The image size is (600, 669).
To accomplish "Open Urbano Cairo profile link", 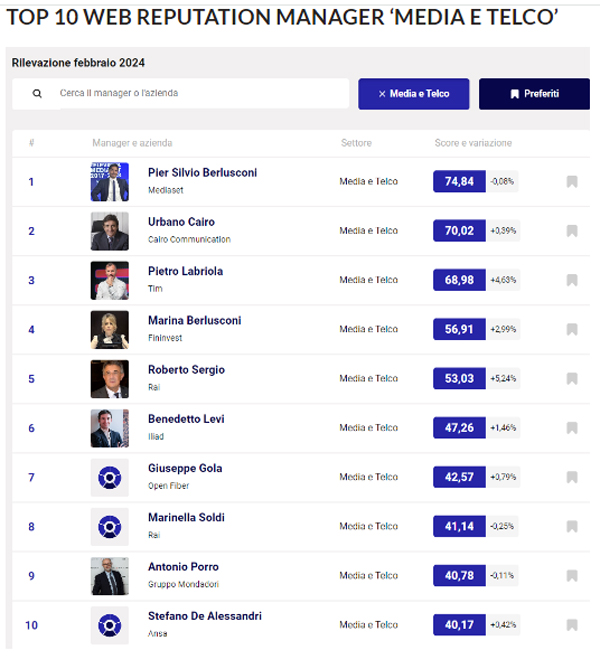I will 181,222.
